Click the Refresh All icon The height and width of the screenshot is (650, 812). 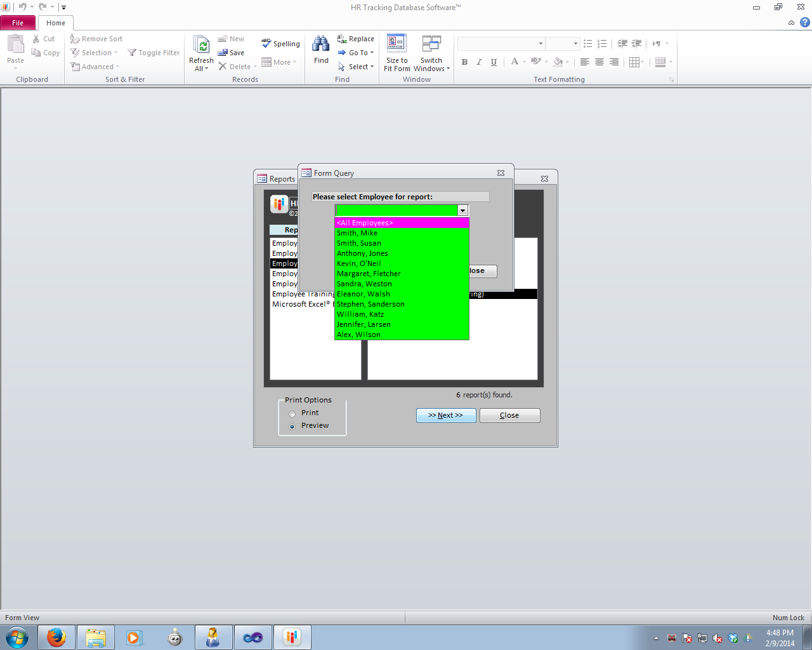(x=201, y=44)
